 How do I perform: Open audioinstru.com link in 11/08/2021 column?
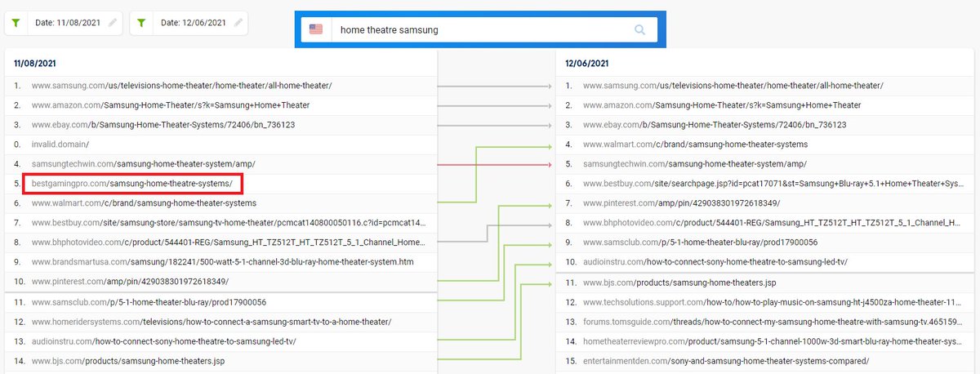click(164, 341)
